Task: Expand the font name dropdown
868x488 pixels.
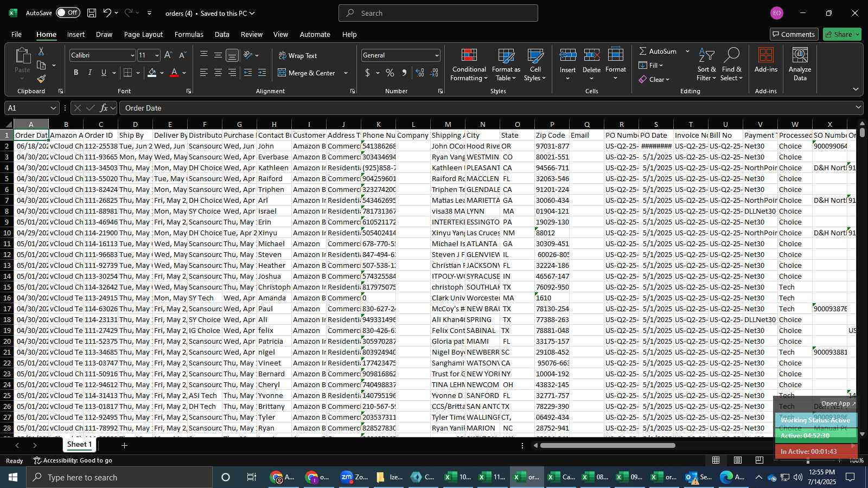Action: (132, 55)
